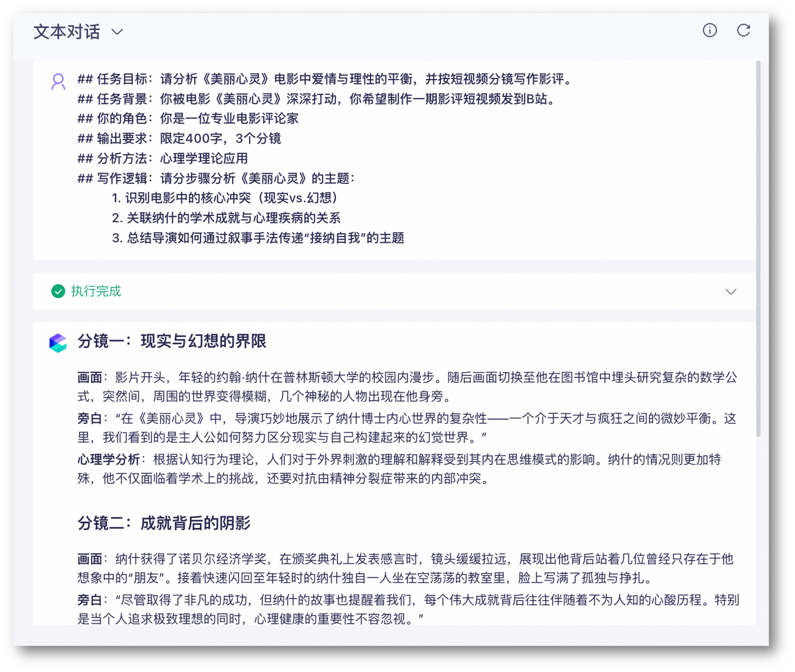The width and height of the screenshot is (795, 672).
Task: Open the dropdown arrow beside 文本对话
Action: [x=117, y=32]
